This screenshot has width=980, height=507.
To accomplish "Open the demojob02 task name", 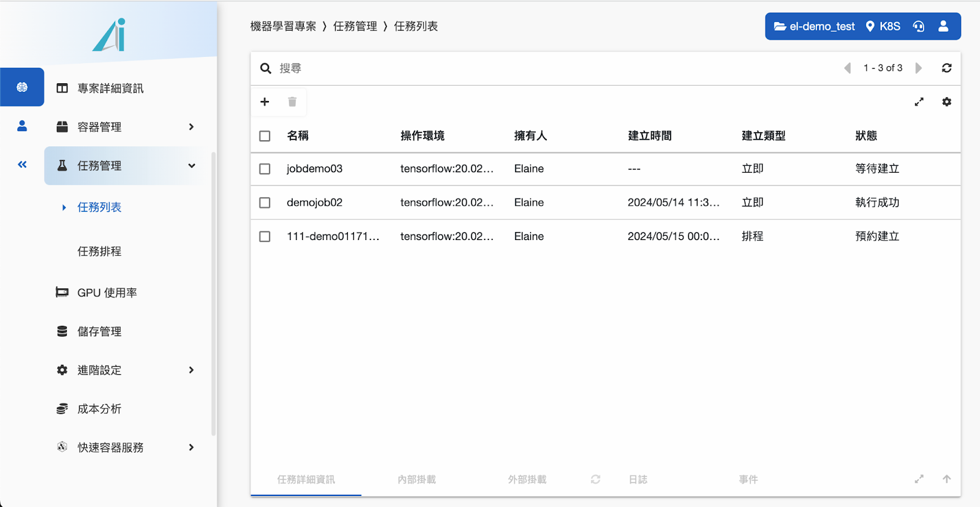I will [315, 203].
